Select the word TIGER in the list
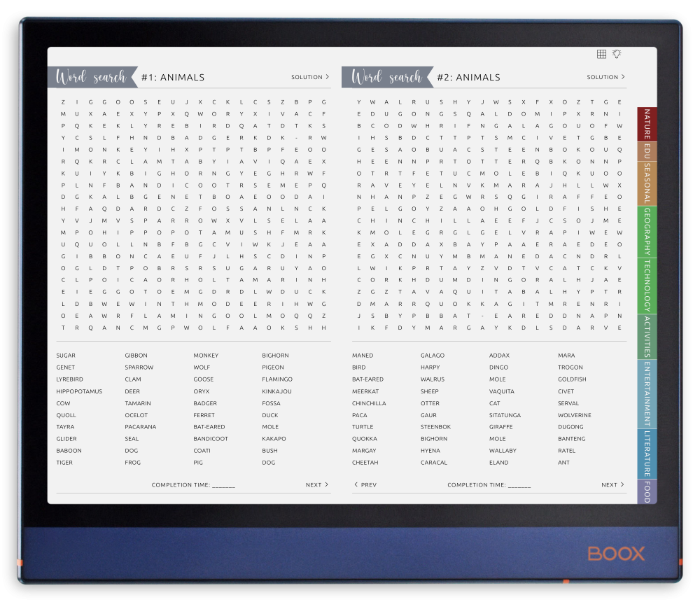700x602 pixels. click(64, 462)
